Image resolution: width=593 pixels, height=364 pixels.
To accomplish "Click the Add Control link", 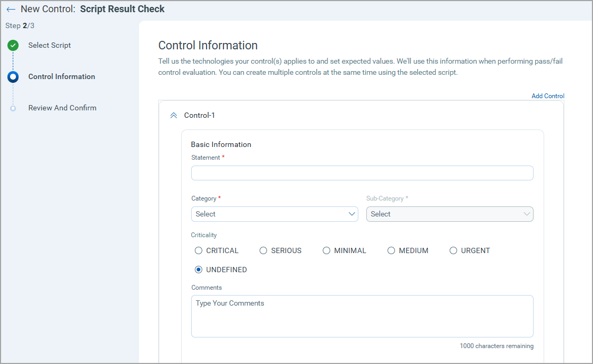I will click(548, 96).
